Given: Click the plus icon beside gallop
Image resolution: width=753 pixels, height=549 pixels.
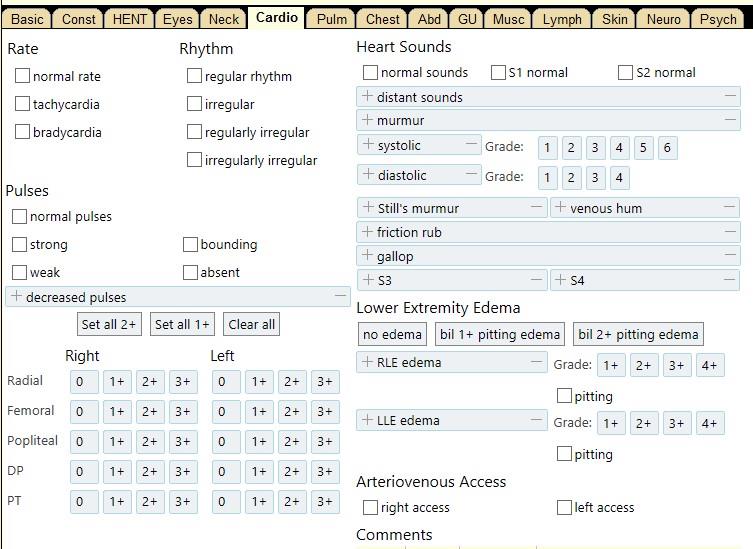Looking at the screenshot, I should coord(367,256).
